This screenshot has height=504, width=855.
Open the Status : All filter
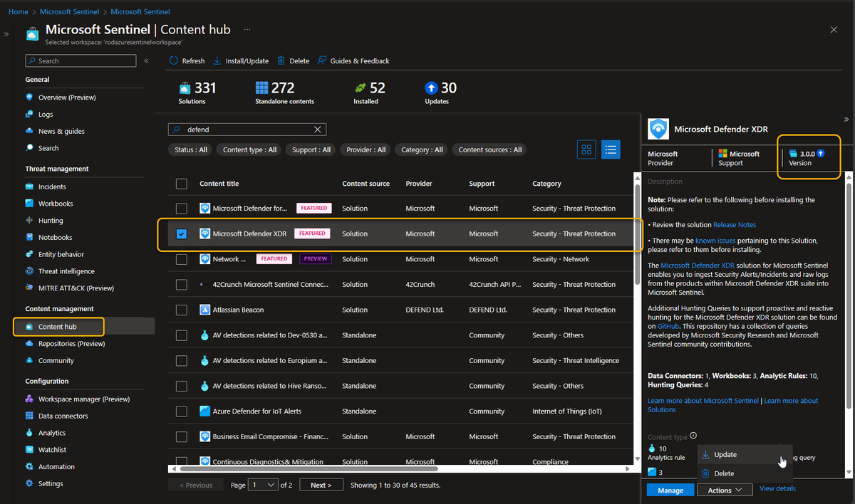point(191,149)
